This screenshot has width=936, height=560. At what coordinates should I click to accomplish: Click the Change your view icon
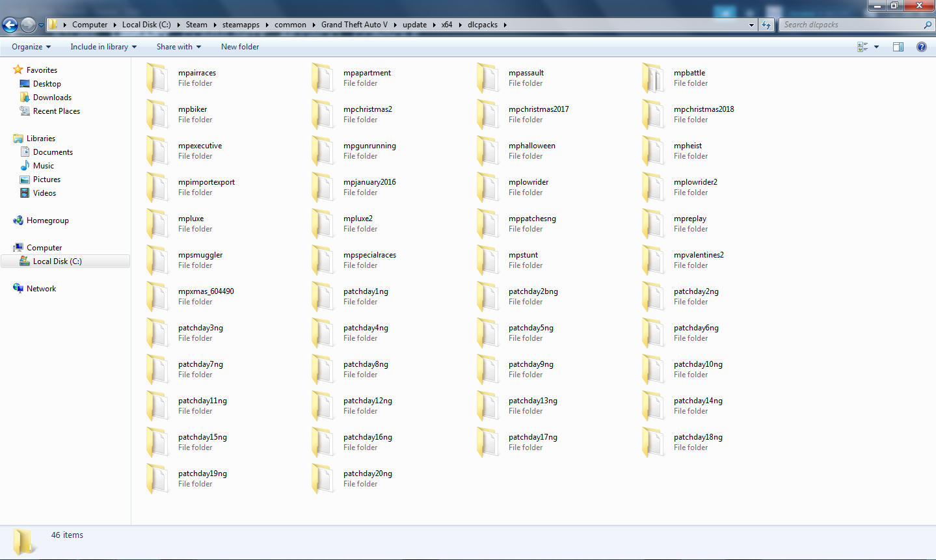point(862,47)
